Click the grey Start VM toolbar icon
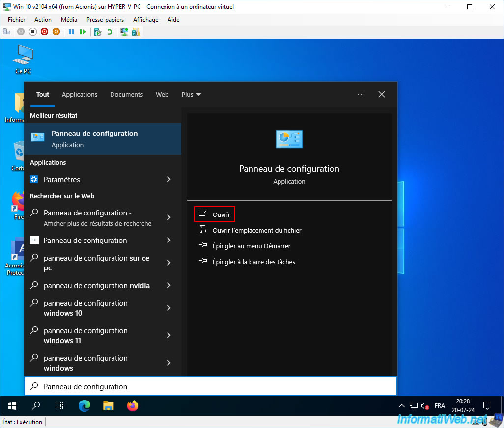The image size is (504, 428). pos(21,32)
